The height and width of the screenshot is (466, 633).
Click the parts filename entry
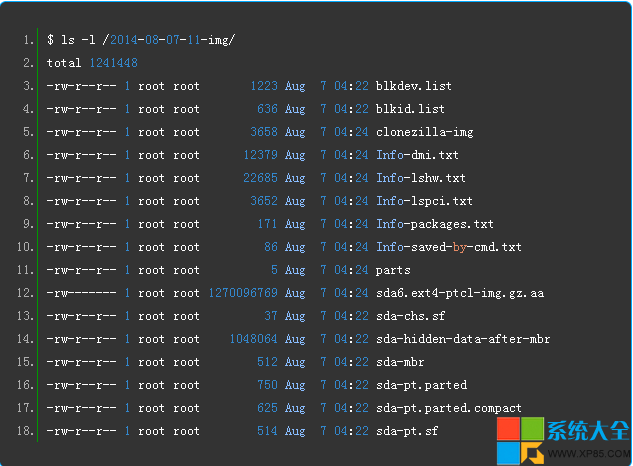[393, 270]
